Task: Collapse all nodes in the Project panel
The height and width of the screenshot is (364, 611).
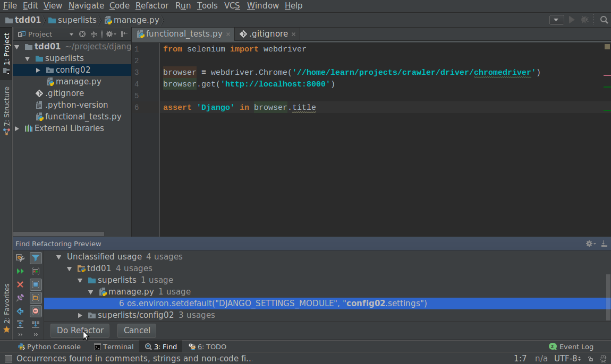Action: 94,33
